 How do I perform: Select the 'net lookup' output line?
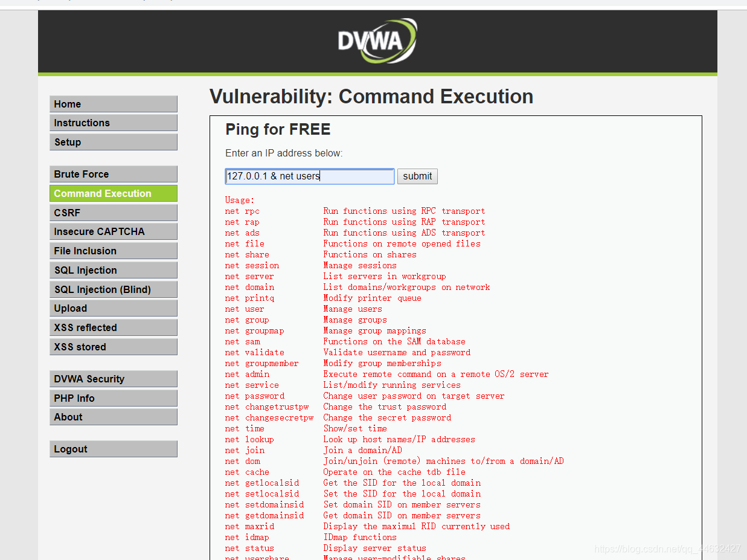[350, 439]
